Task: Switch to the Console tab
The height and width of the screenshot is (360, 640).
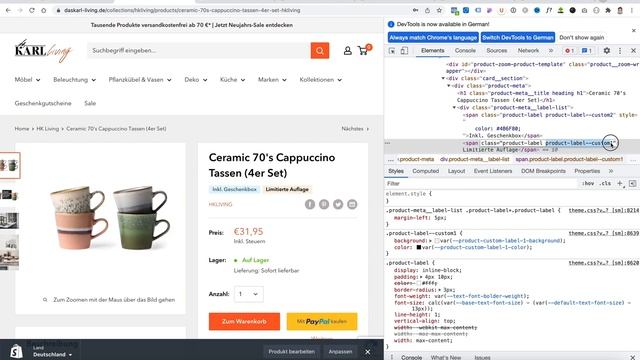Action: pyautogui.click(x=465, y=51)
